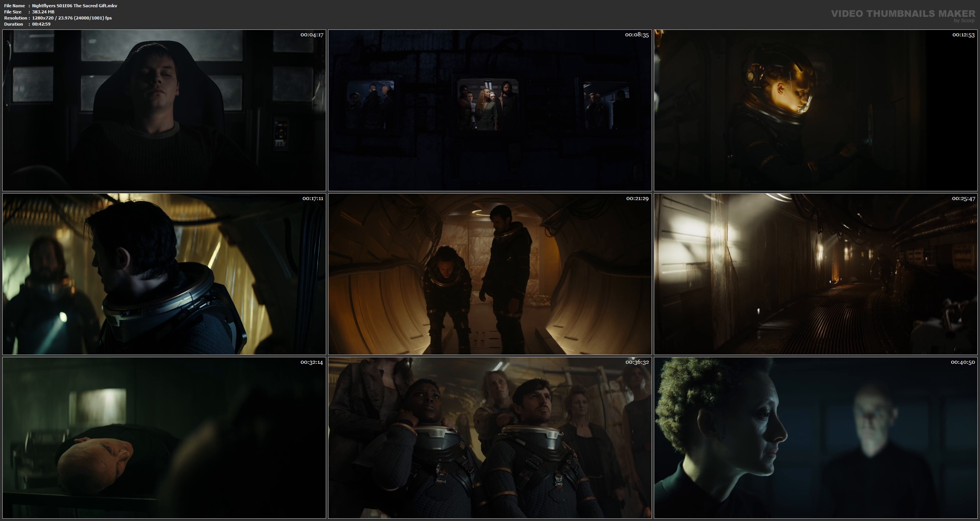Open the 00:25:47 dark hallway thumbnail
980x521 pixels.
pyautogui.click(x=816, y=274)
